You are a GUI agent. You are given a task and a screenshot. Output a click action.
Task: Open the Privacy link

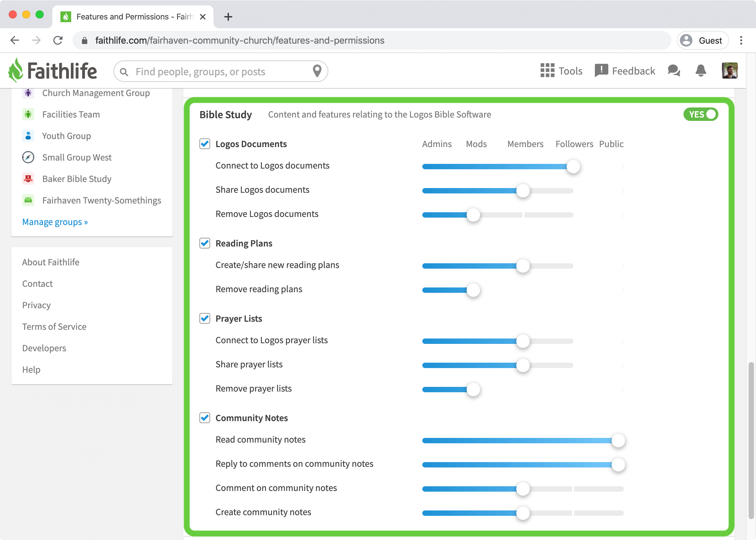coord(37,305)
